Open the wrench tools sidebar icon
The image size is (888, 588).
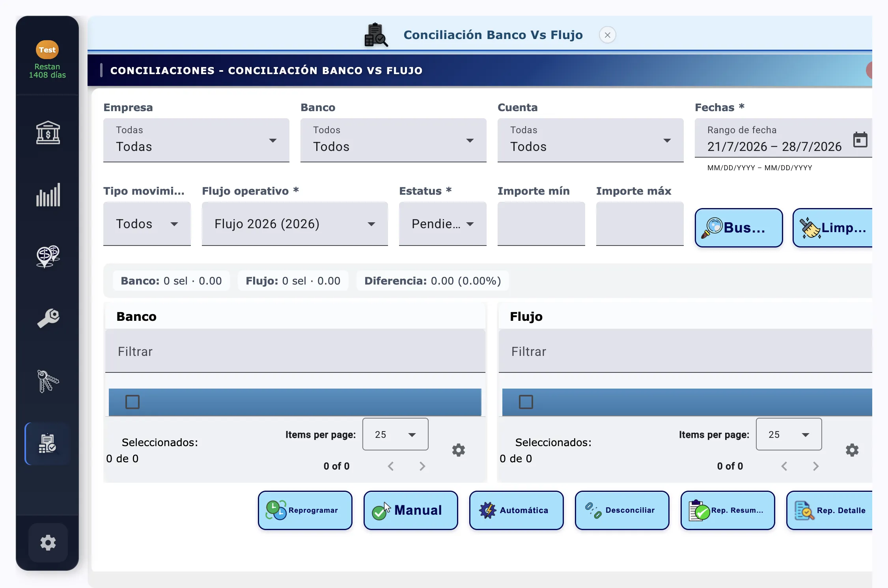pos(48,318)
